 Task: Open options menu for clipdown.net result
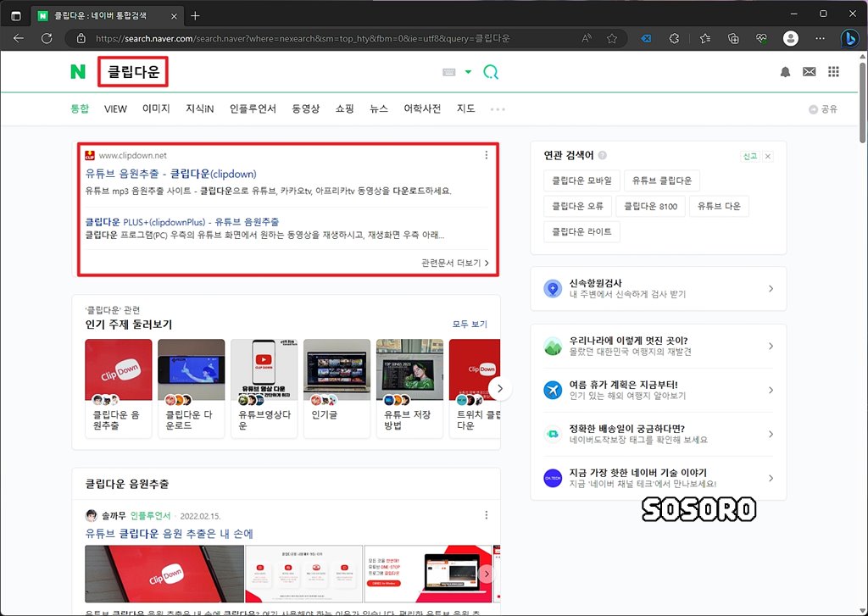(x=486, y=155)
